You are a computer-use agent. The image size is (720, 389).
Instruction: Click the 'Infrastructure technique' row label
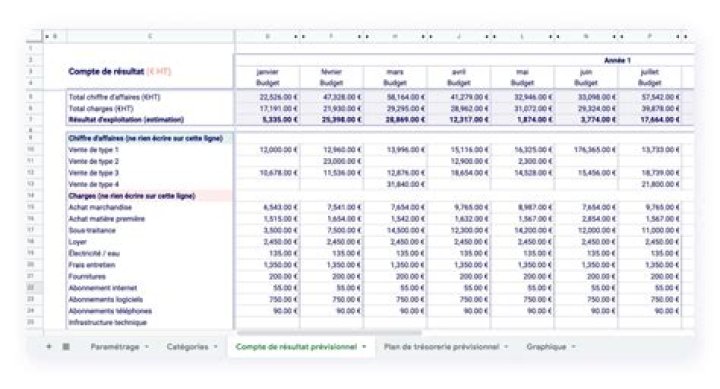pos(107,322)
